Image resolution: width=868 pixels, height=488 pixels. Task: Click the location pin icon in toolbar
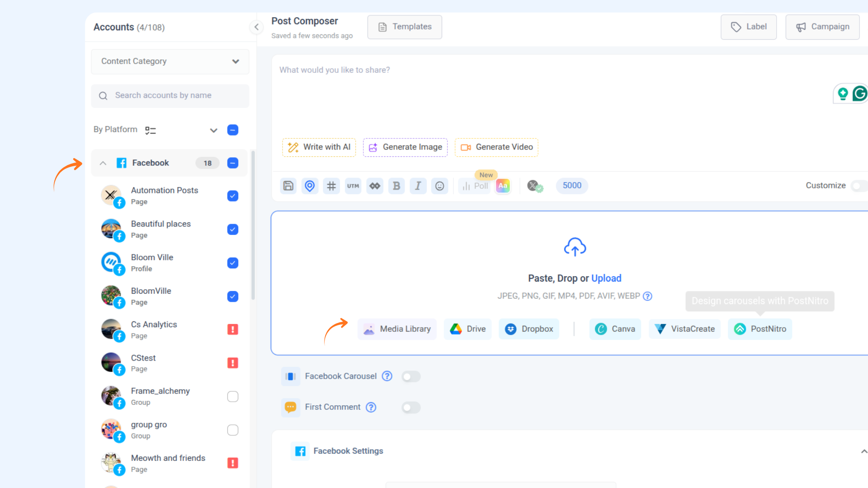310,186
